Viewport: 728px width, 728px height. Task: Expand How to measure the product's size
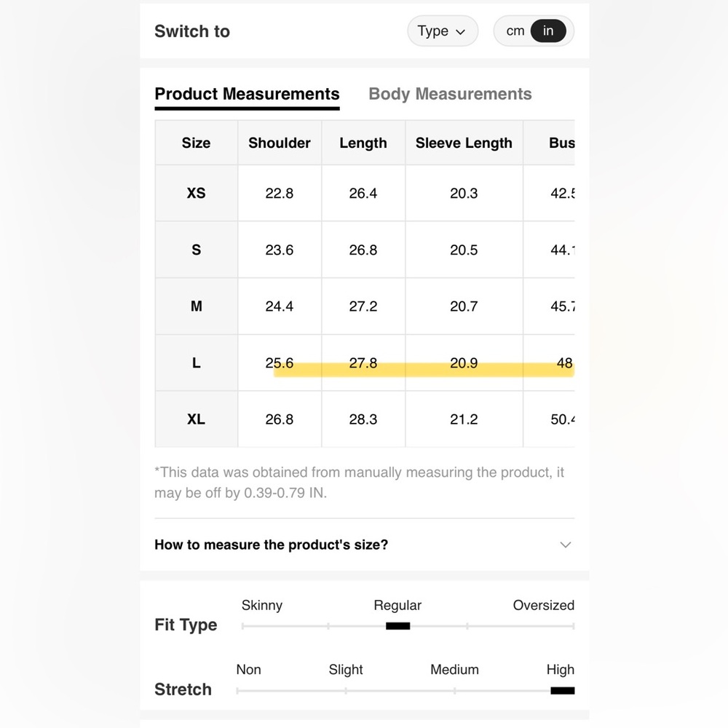pyautogui.click(x=363, y=545)
